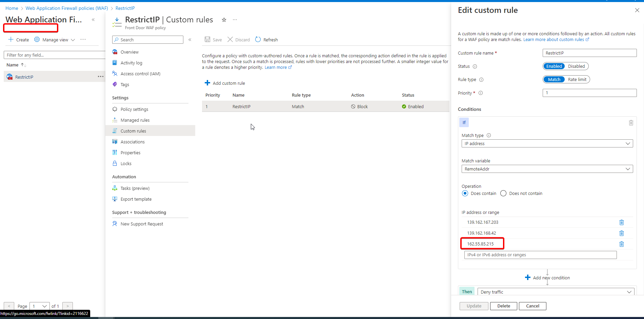The width and height of the screenshot is (644, 319).
Task: Click the Save toolbar button
Action: point(213,40)
